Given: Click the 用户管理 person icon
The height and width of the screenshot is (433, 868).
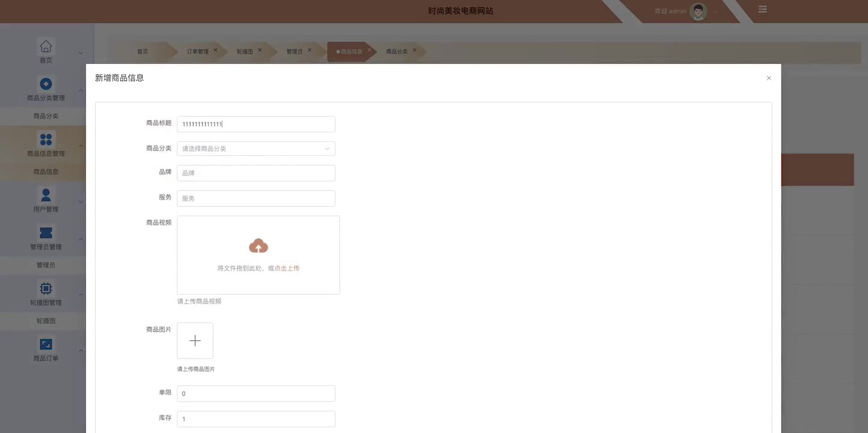Looking at the screenshot, I should pos(46,195).
